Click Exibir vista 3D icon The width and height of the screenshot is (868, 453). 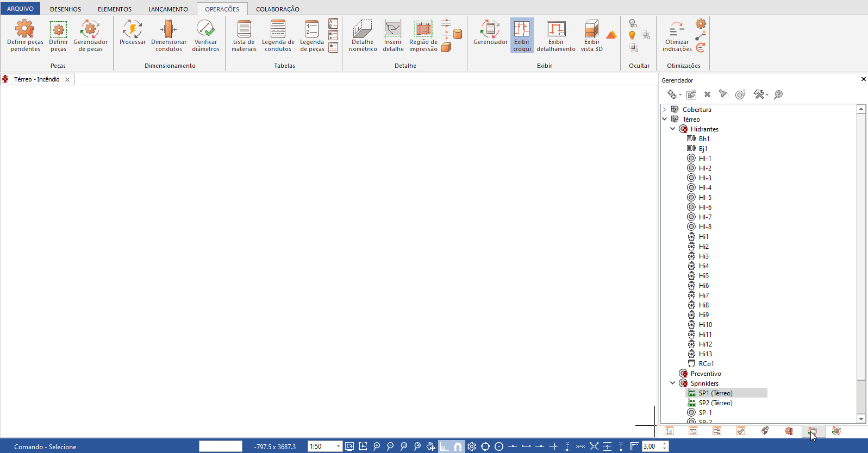pyautogui.click(x=591, y=36)
